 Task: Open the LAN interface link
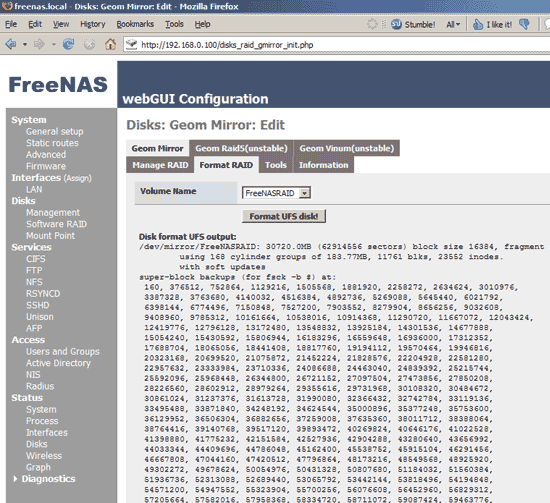(34, 189)
